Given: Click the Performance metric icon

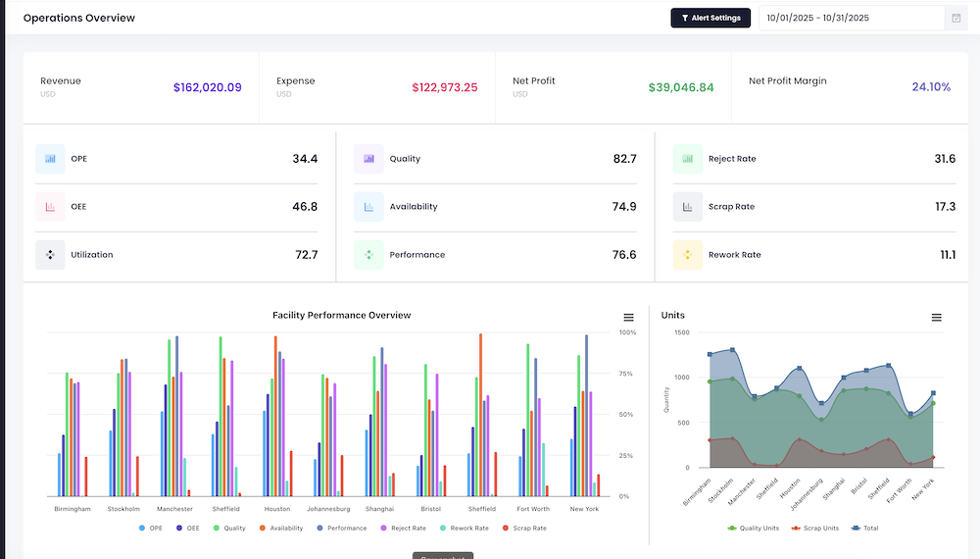Looking at the screenshot, I should (x=368, y=255).
